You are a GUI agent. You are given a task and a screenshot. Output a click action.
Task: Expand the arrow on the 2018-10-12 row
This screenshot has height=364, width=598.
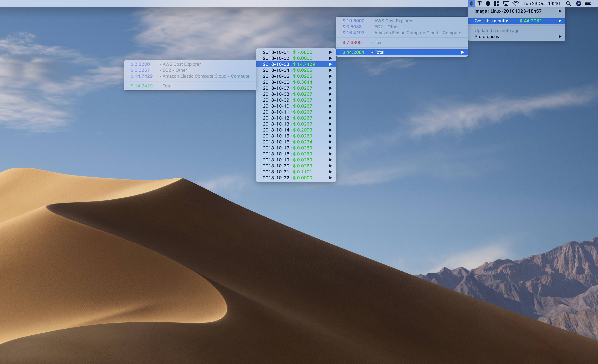tap(330, 118)
